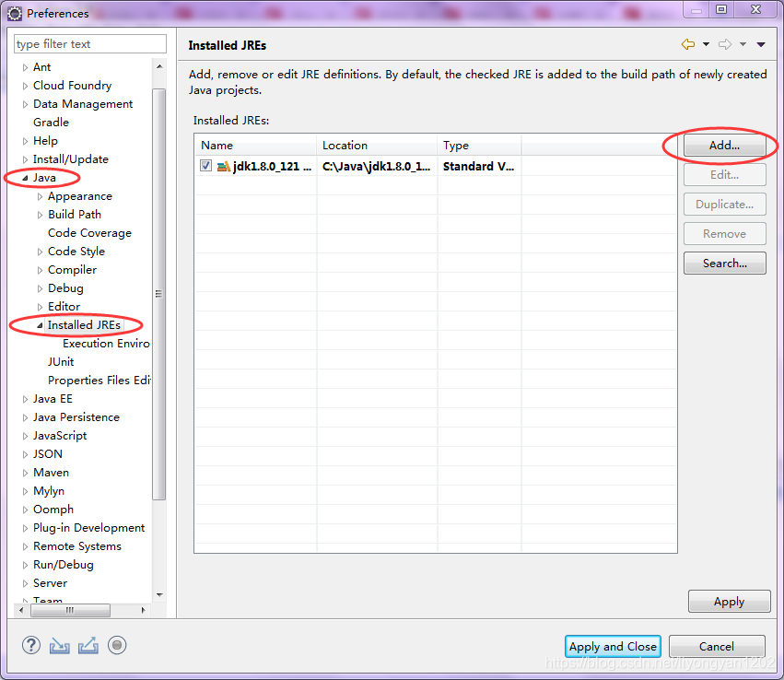
Task: Select Properties Files Editor item
Action: click(x=99, y=381)
